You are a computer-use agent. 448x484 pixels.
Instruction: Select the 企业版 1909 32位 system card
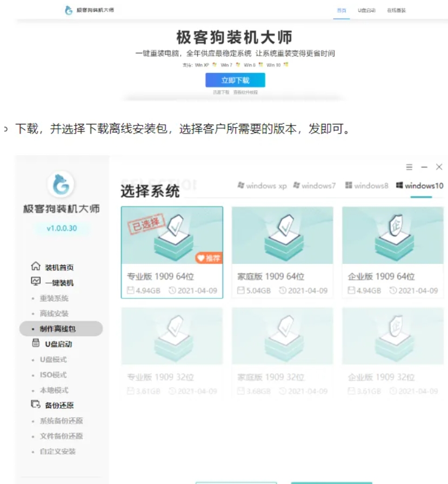pos(393,352)
